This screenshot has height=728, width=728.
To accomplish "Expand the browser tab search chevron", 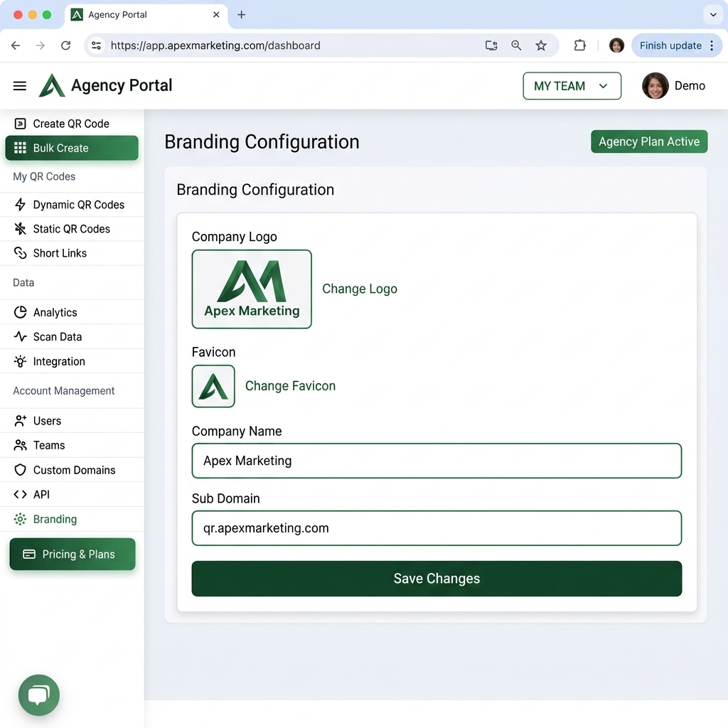I will (713, 15).
